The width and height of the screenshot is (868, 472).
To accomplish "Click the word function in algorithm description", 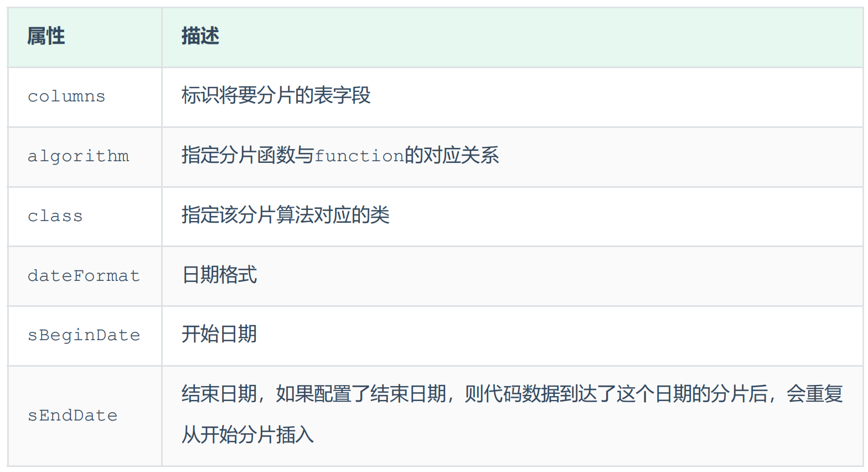I will tap(359, 156).
